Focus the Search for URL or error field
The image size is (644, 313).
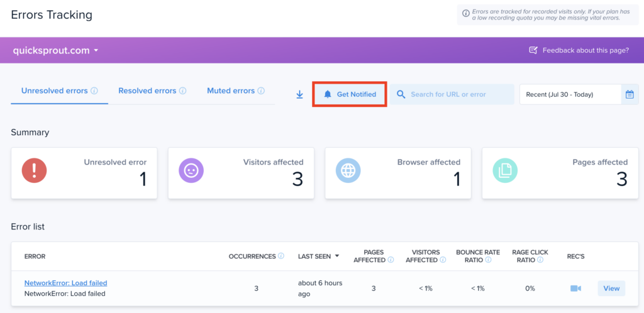coord(452,94)
